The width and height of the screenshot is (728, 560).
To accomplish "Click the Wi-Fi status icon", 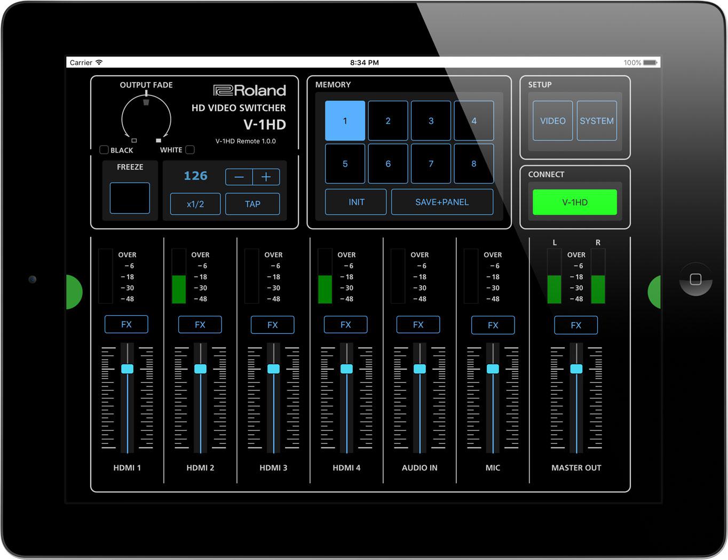I will point(99,62).
